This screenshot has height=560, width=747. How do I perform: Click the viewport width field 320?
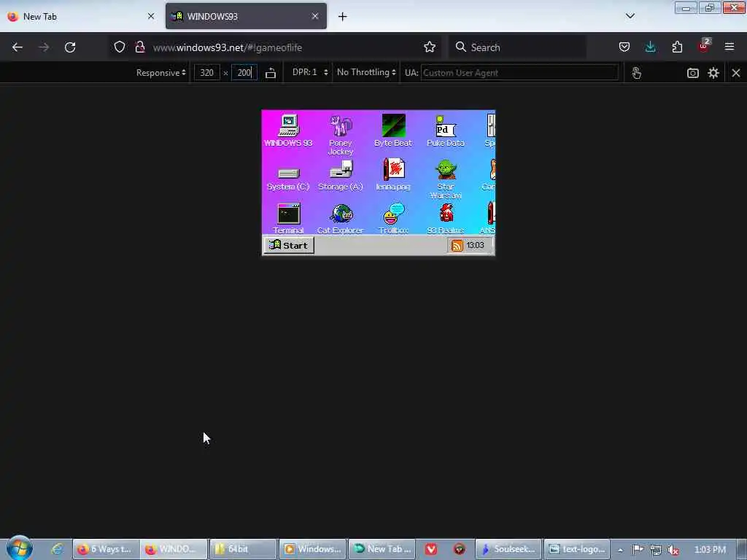(x=206, y=73)
